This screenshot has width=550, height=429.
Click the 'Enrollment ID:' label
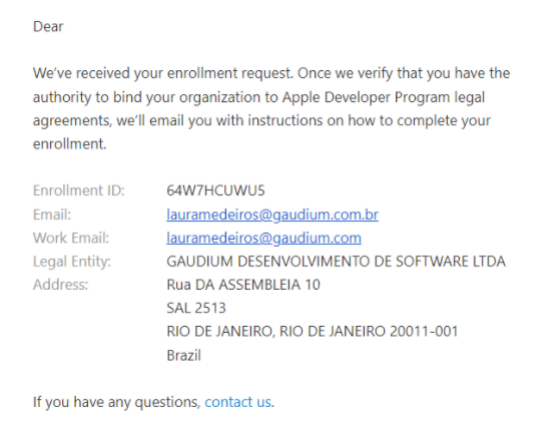(x=79, y=190)
